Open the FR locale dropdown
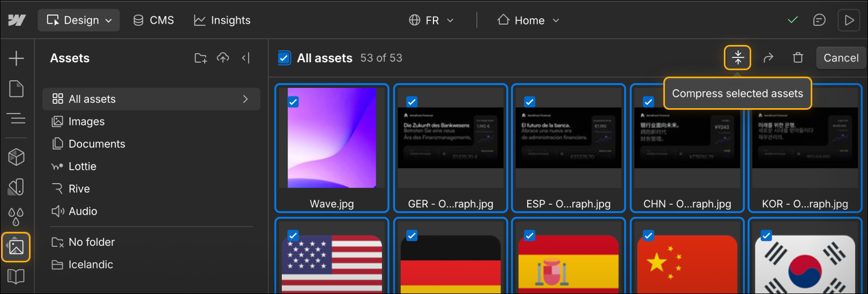 pos(431,20)
